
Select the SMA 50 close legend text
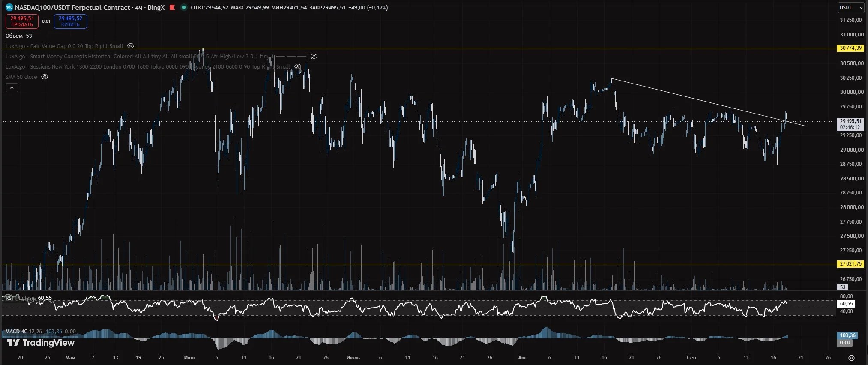tap(21, 77)
